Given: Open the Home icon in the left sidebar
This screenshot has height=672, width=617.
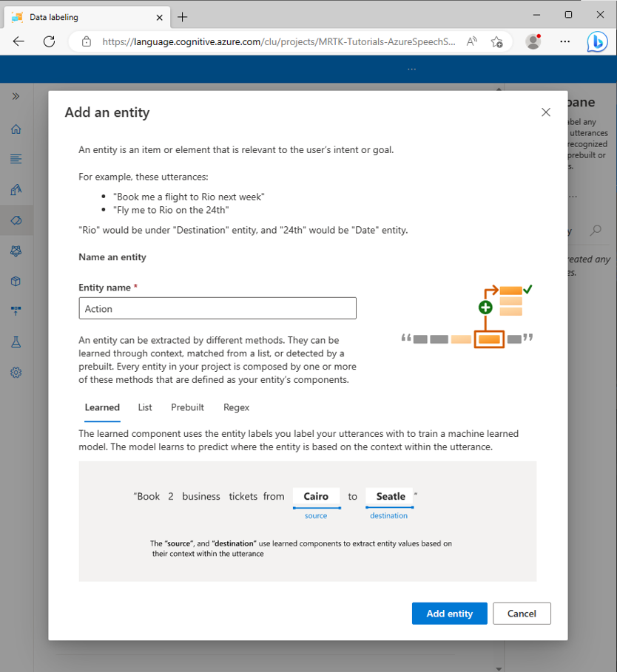Looking at the screenshot, I should coord(16,129).
